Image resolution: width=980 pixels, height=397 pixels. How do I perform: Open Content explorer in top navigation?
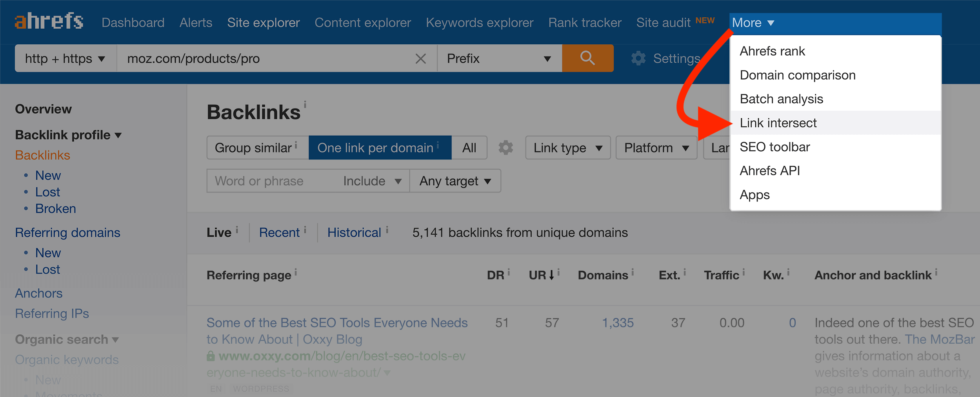coord(363,23)
